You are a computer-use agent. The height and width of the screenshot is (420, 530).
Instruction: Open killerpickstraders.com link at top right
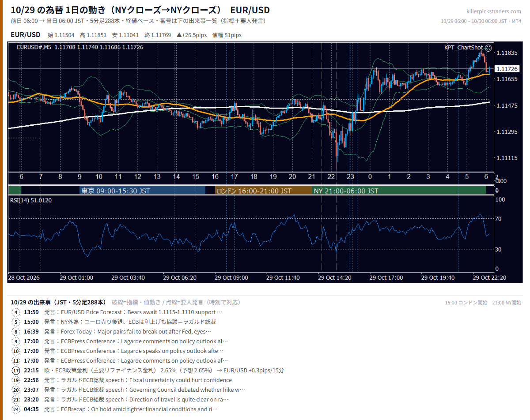[493, 11]
